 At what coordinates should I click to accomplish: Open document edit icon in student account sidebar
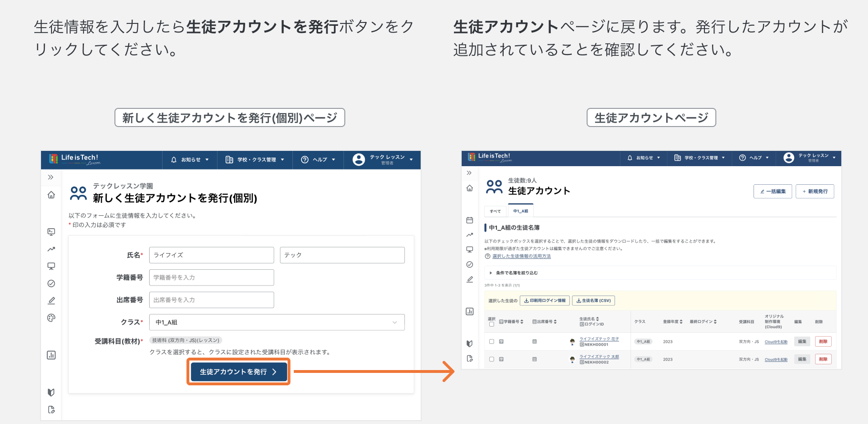click(469, 359)
